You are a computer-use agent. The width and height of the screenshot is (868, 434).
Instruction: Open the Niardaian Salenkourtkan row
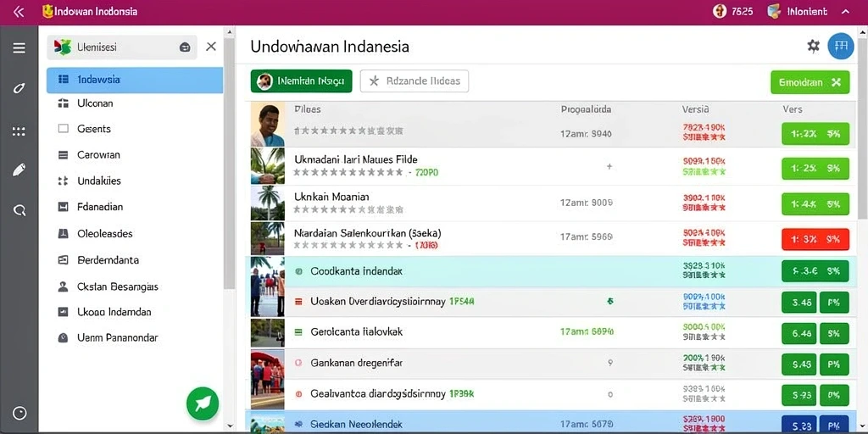[x=551, y=238]
